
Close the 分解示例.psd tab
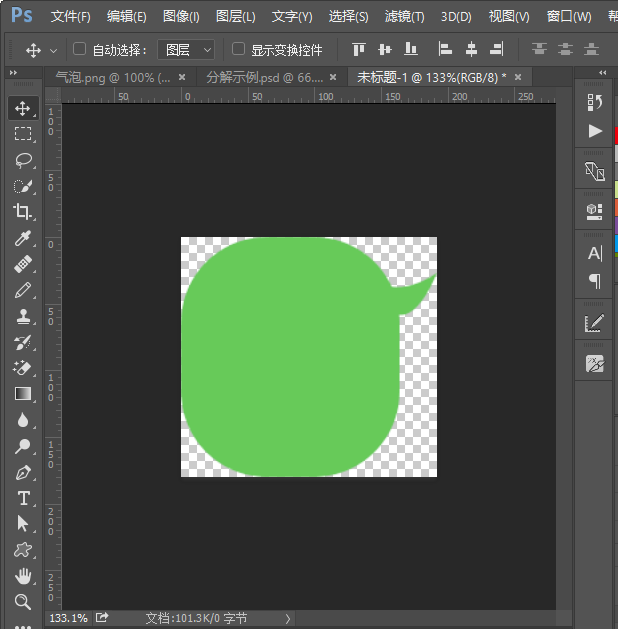pos(333,77)
